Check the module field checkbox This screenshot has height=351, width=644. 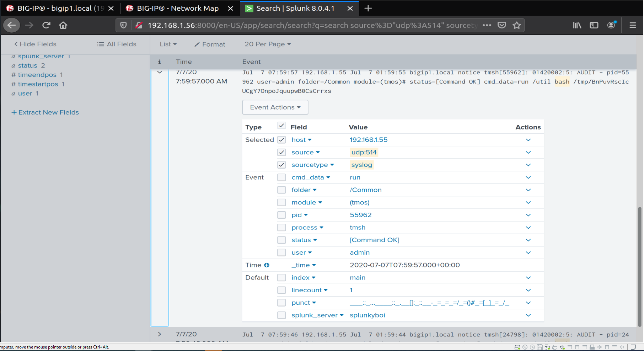tap(281, 202)
